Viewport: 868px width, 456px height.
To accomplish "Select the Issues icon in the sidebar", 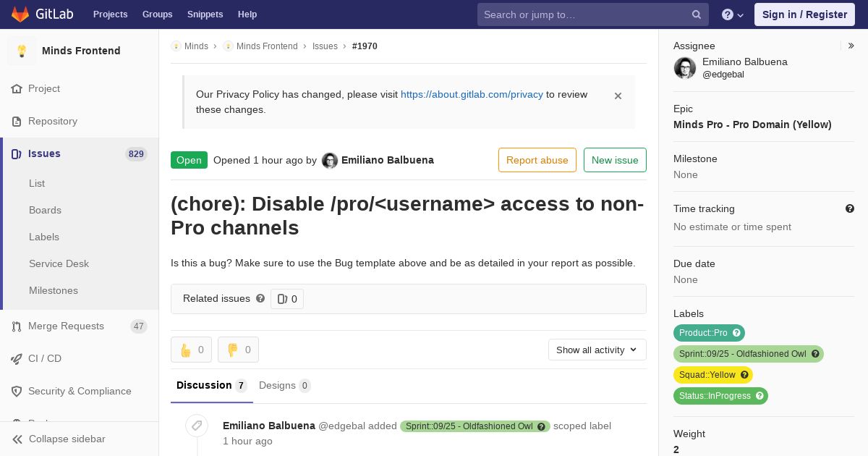I will 17,153.
